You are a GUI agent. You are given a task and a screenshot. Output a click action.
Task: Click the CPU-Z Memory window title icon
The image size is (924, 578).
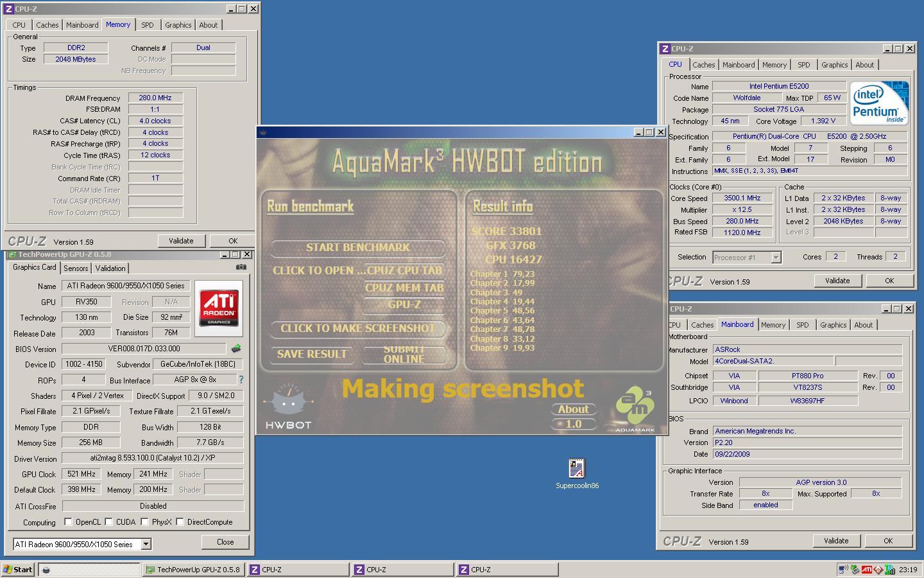click(9, 9)
